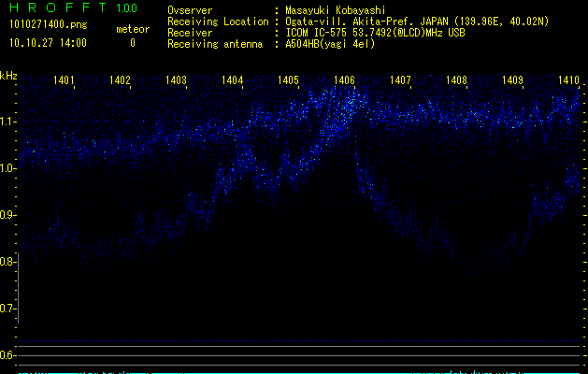Click the A504HB(yagi 4el) antenna text
Viewport: 588px width, 374px height.
[x=330, y=44]
